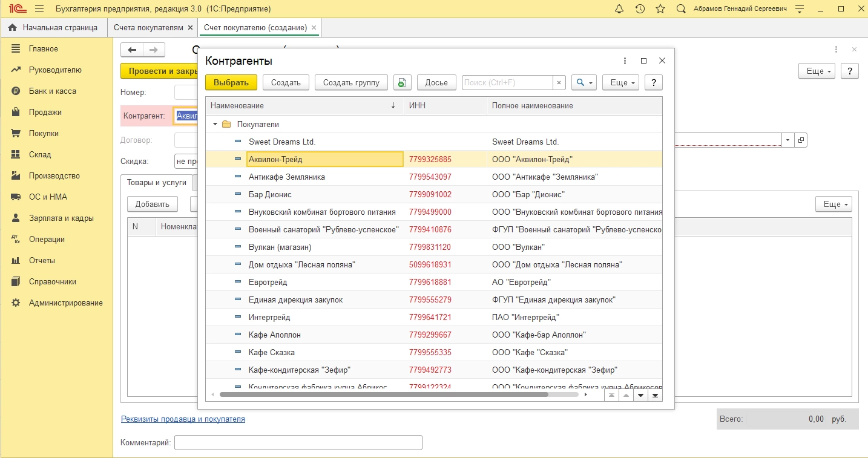The width and height of the screenshot is (868, 458).
Task: Open the Справочники section
Action: pos(53,281)
